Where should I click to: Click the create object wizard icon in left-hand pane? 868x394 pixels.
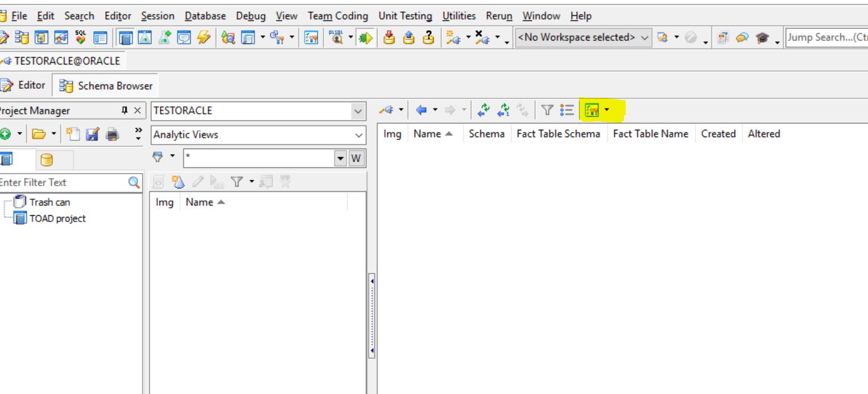click(178, 182)
